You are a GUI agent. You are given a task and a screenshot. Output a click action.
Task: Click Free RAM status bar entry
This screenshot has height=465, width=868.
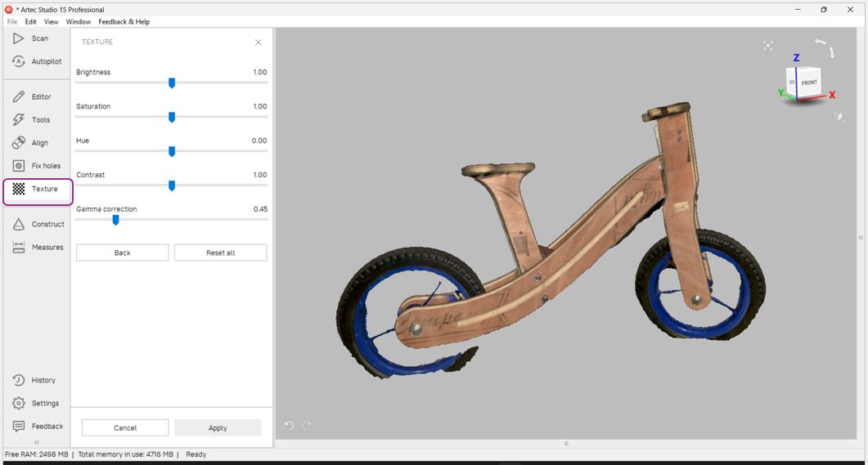point(37,454)
